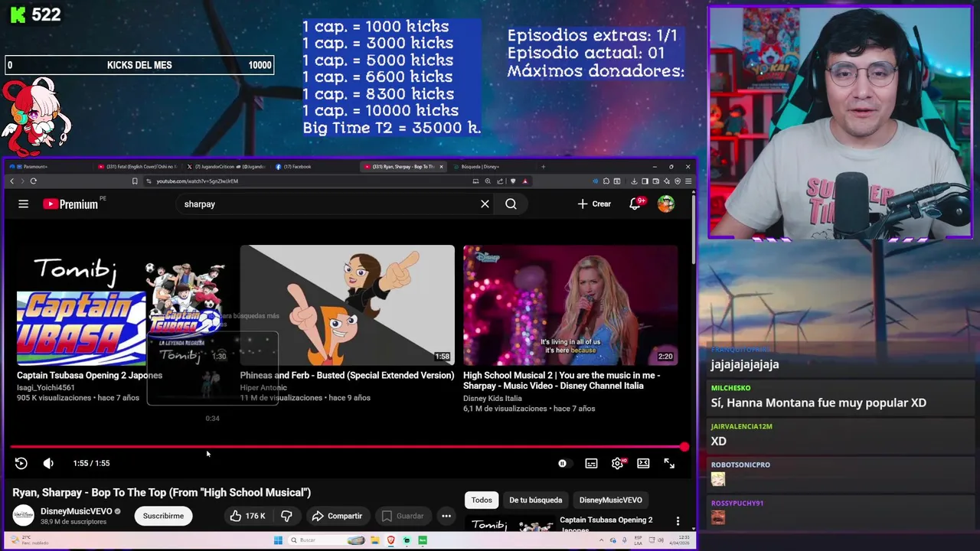This screenshot has height=551, width=980.
Task: Save video with Guardar button
Action: [402, 516]
